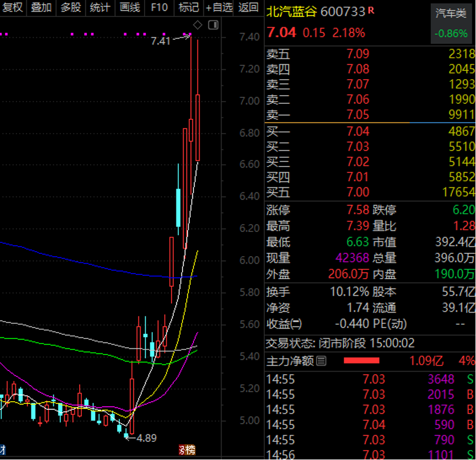Click the 14:55 trade row with 590

coord(370,425)
